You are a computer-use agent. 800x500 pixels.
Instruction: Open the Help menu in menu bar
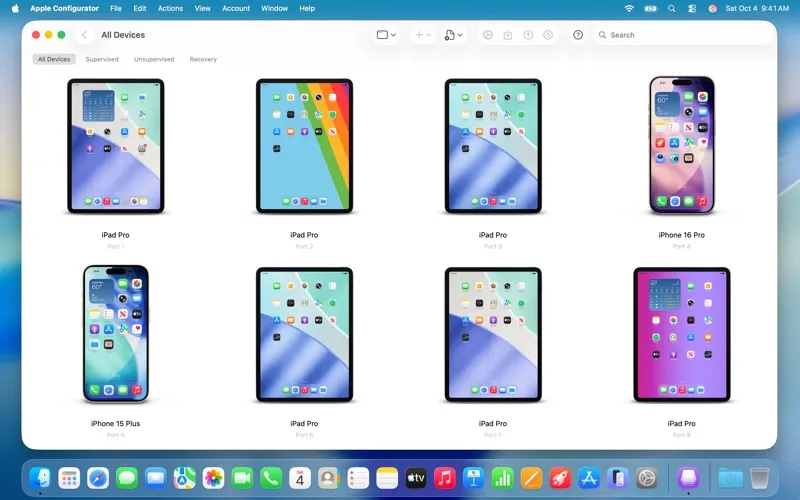click(x=307, y=8)
